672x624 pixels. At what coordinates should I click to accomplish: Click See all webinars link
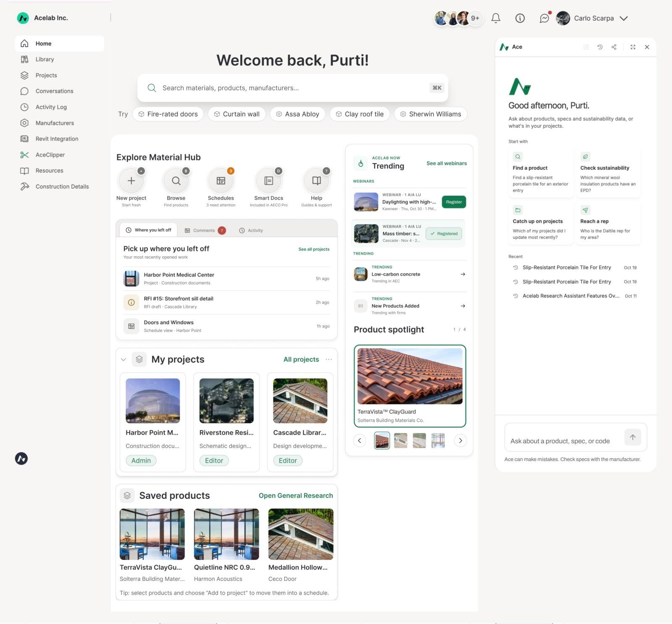446,163
